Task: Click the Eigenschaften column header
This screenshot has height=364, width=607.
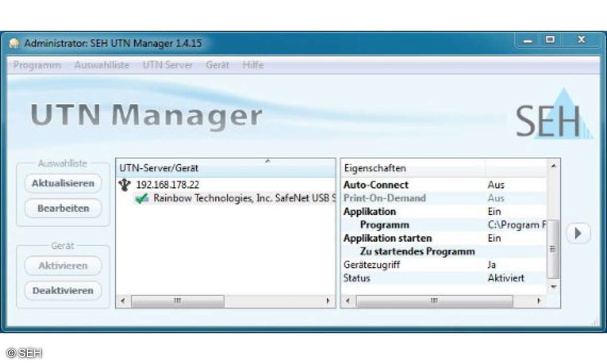Action: tap(374, 168)
